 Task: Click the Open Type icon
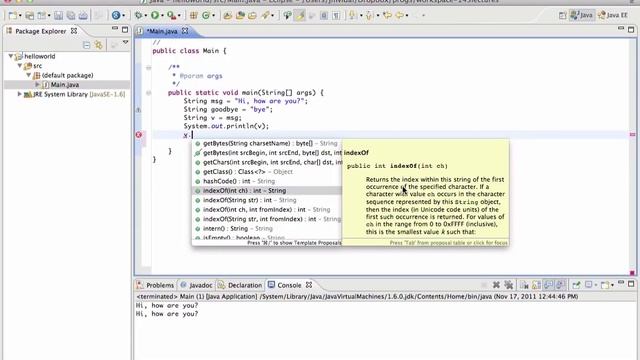coord(227,16)
